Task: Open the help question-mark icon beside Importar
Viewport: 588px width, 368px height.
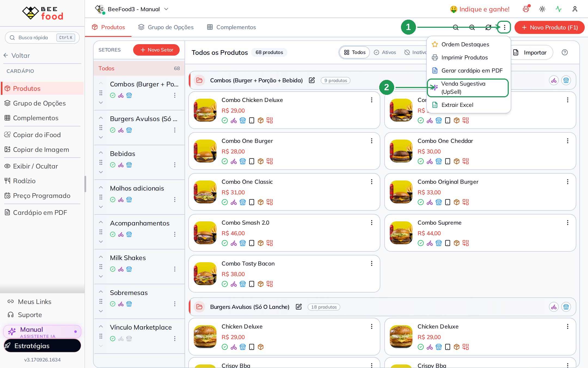Action: pyautogui.click(x=565, y=52)
